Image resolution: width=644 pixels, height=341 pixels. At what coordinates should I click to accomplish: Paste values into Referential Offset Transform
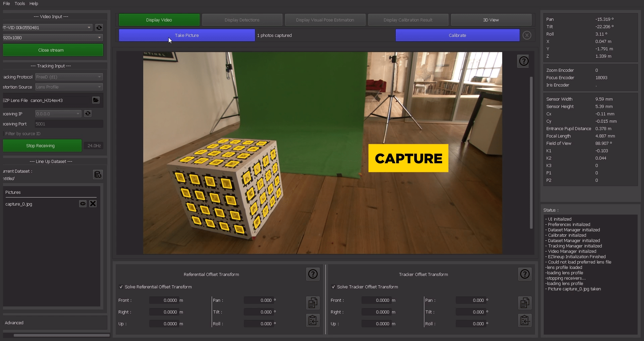[x=313, y=321]
